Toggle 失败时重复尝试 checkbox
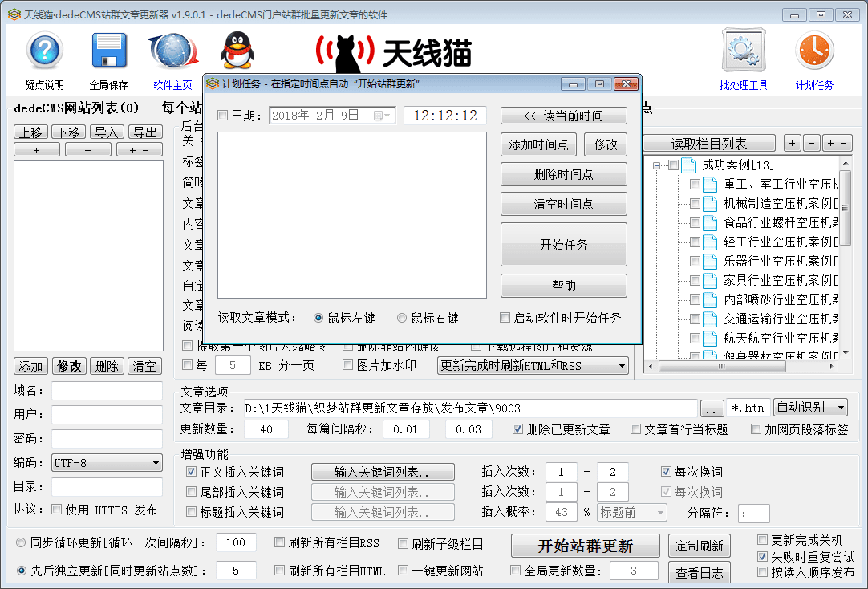The height and width of the screenshot is (589, 868). click(762, 556)
